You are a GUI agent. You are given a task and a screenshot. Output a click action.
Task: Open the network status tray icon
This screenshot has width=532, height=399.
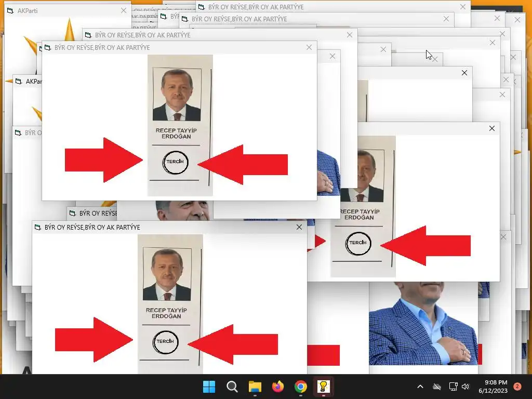point(453,387)
